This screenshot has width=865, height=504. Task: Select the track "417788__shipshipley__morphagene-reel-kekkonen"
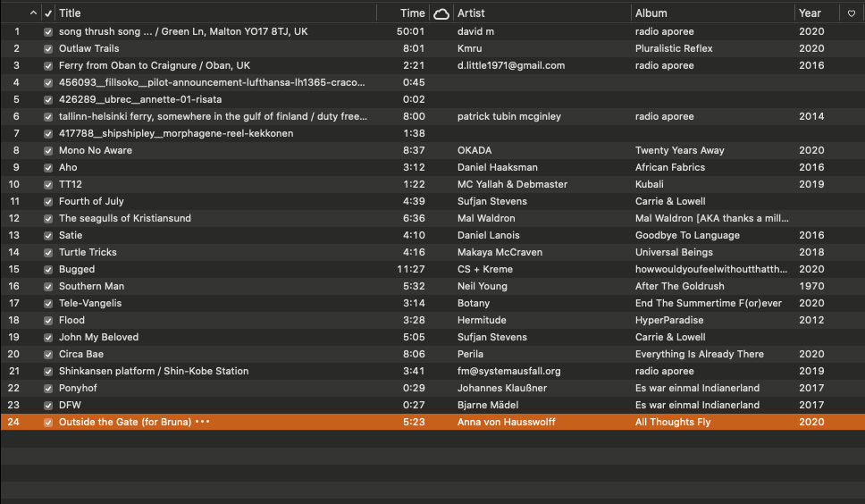(176, 133)
